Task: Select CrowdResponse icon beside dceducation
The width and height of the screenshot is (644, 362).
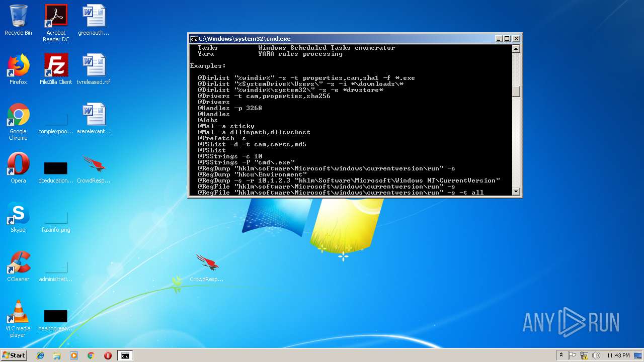Action: point(94,168)
